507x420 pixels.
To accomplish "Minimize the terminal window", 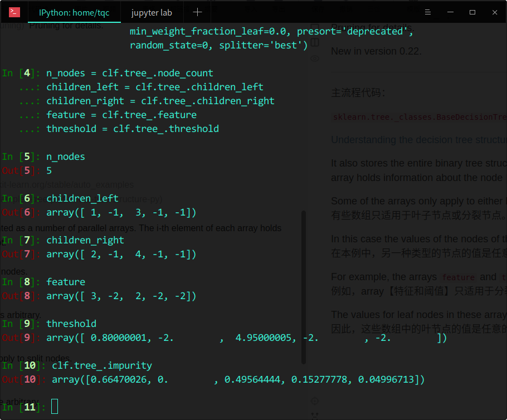I will [x=450, y=12].
